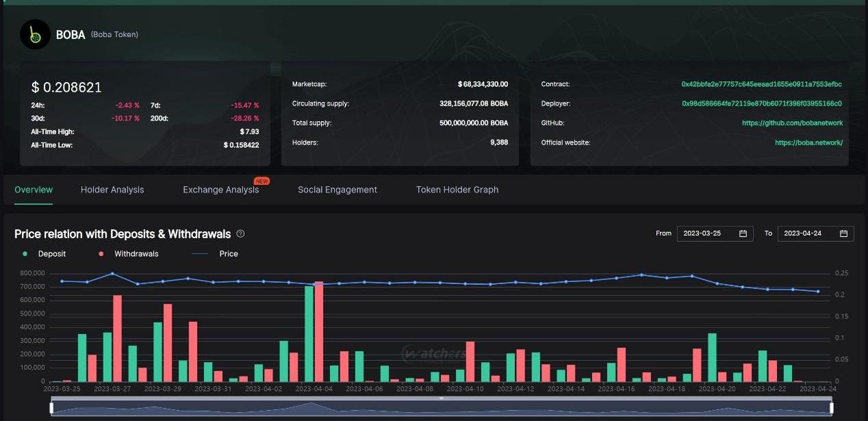Open calendar icon in From date field
Screen dimensions: 868x421
point(743,233)
